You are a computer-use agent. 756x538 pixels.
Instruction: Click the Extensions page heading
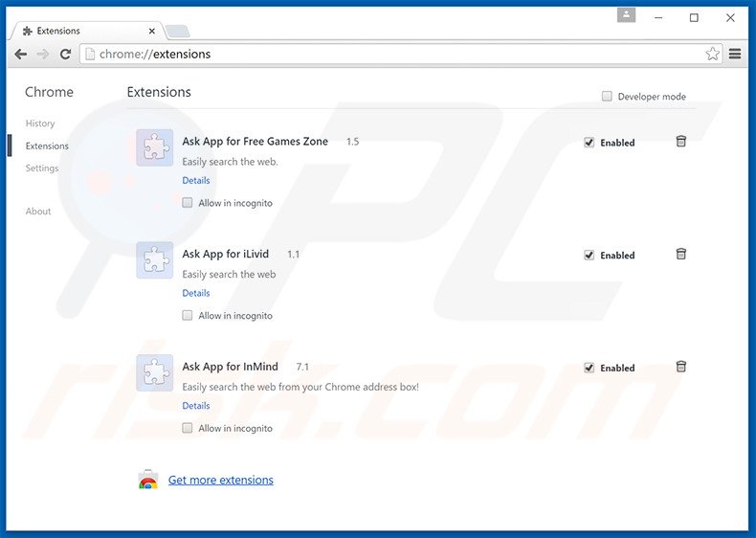coord(159,92)
